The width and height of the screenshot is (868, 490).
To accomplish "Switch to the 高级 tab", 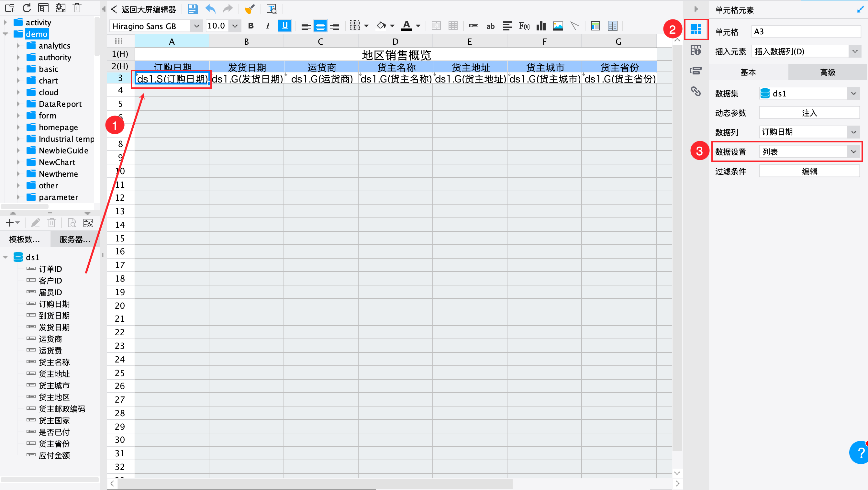I will [x=827, y=72].
